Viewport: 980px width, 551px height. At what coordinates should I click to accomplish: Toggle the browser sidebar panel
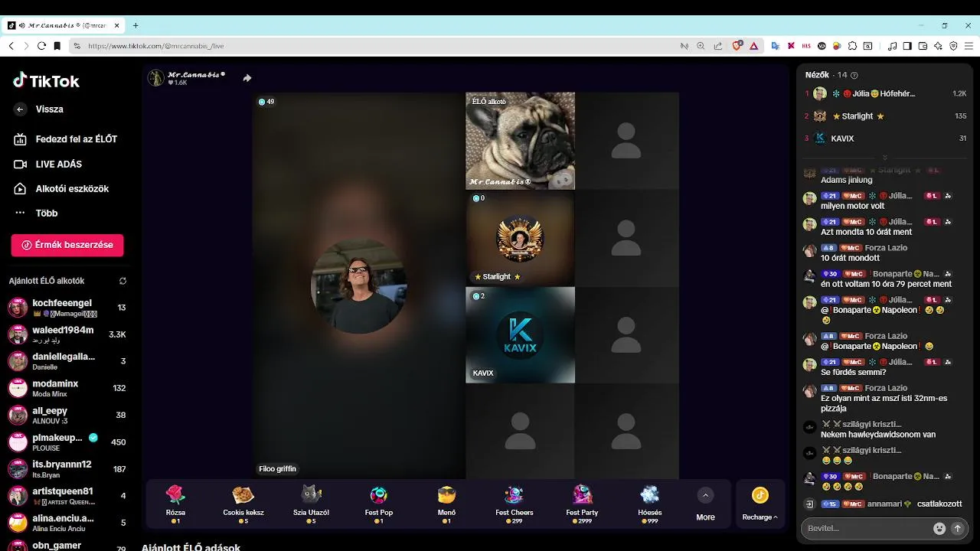click(907, 46)
